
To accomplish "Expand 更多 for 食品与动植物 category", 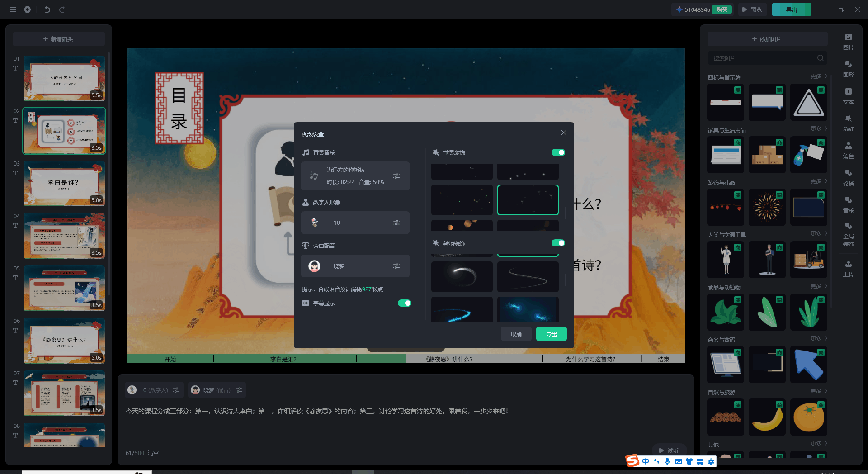I will (x=818, y=286).
